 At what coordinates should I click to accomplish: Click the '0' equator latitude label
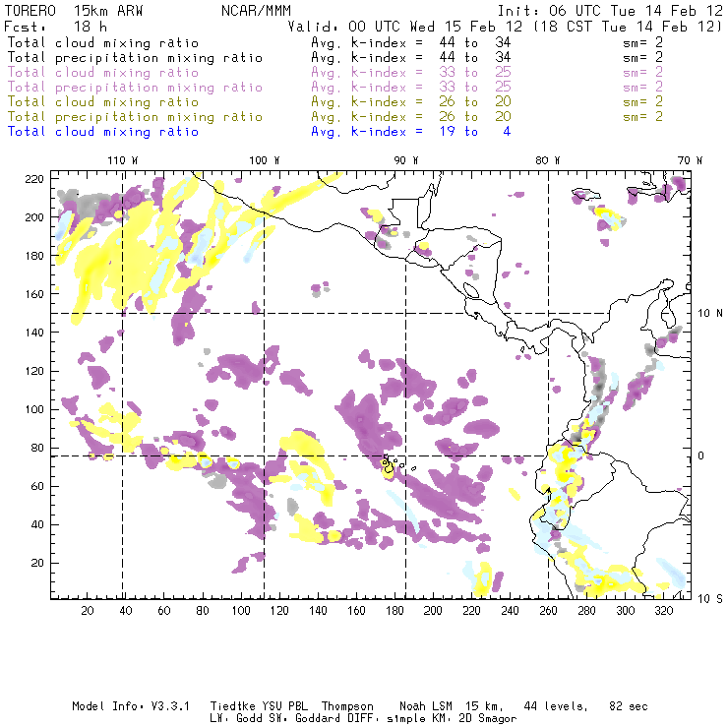701,455
